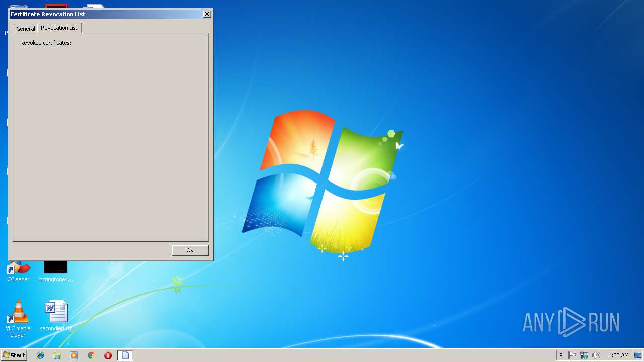Select the active certificate window taskbar button
This screenshot has width=644, height=362.
coord(125,355)
